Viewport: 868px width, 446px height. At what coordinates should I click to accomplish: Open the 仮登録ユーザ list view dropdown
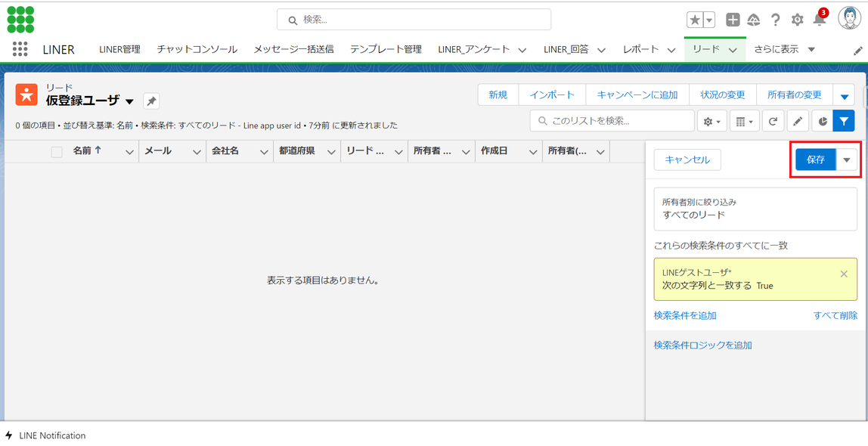pyautogui.click(x=129, y=102)
